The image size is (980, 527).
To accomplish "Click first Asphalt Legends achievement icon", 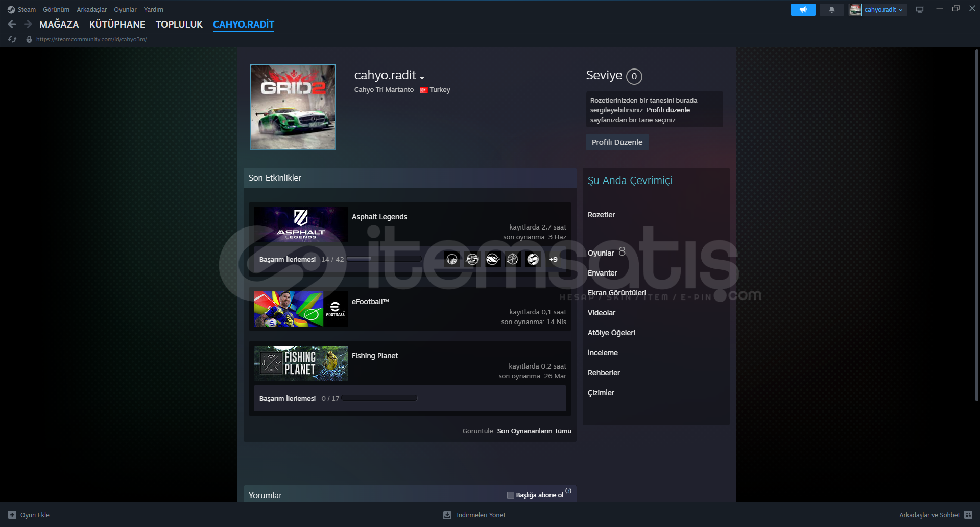I will tap(452, 259).
